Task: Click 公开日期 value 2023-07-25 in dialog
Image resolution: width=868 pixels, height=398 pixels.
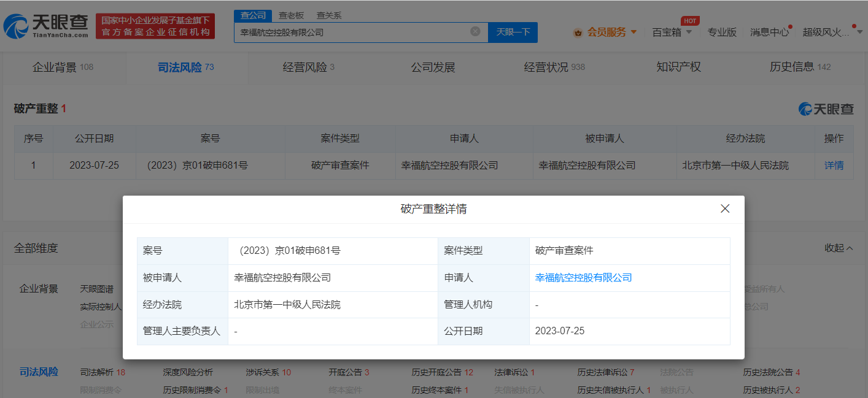Action: coord(560,331)
